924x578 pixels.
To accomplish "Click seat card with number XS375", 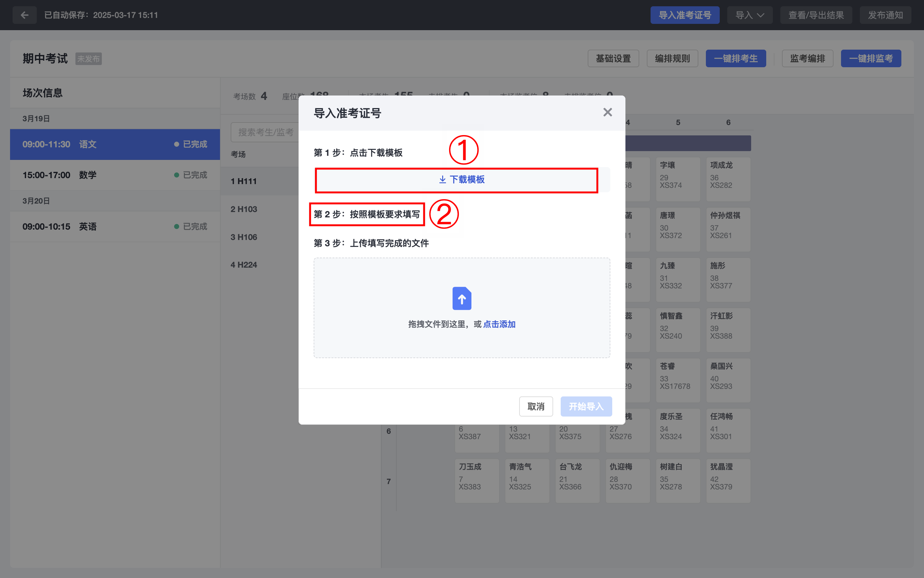I will coord(577,438).
